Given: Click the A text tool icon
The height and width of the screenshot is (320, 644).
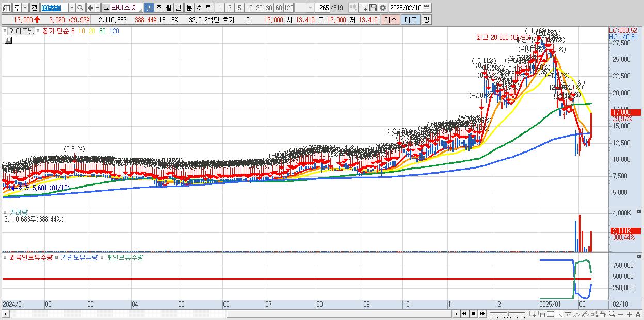Looking at the screenshot, I should [638, 314].
